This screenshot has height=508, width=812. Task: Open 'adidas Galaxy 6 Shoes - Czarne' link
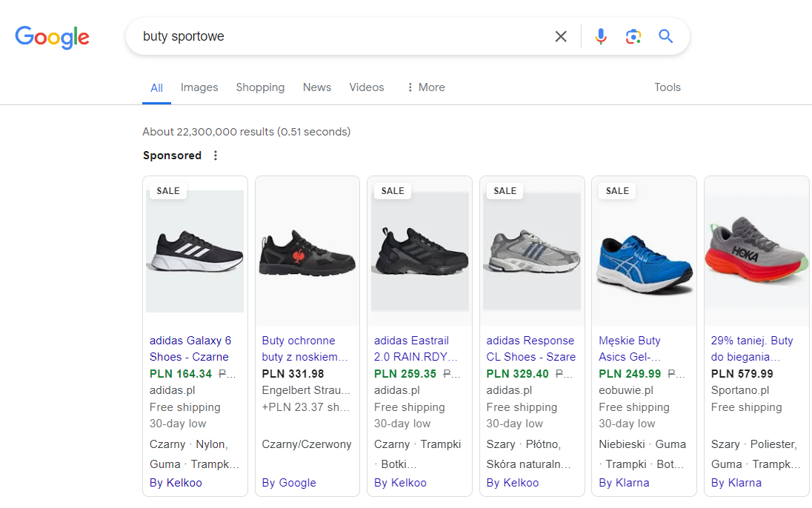click(x=190, y=349)
